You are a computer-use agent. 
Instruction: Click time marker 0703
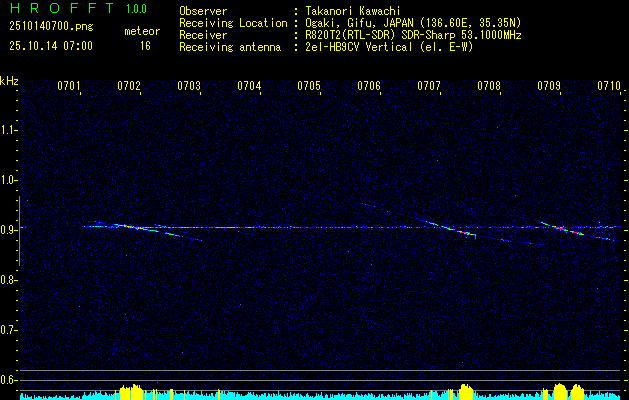coord(189,85)
